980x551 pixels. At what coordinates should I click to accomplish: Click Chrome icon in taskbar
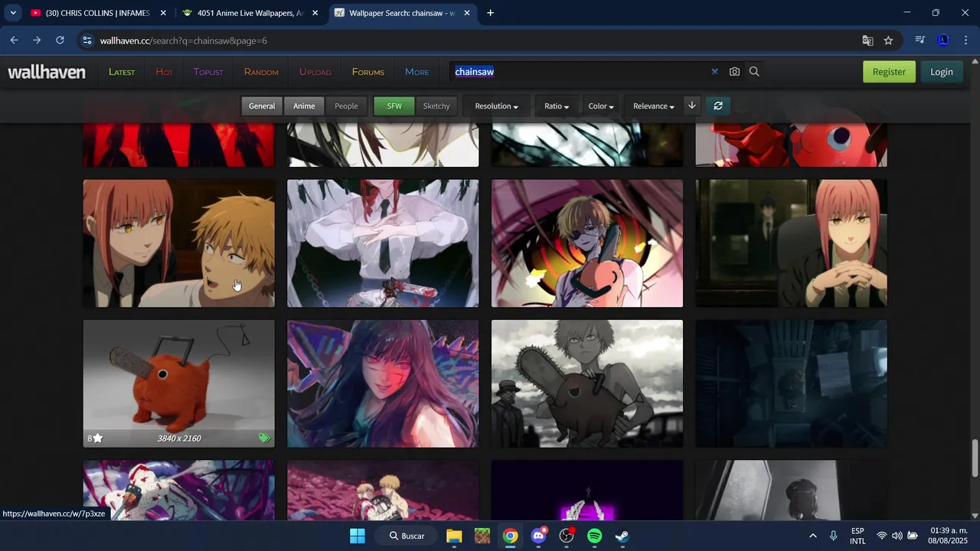(510, 536)
